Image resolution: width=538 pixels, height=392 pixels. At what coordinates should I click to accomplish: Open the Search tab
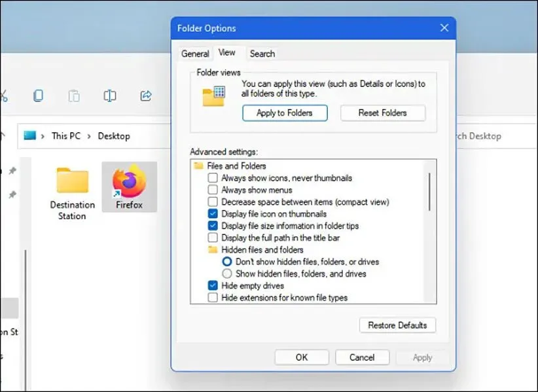point(262,54)
